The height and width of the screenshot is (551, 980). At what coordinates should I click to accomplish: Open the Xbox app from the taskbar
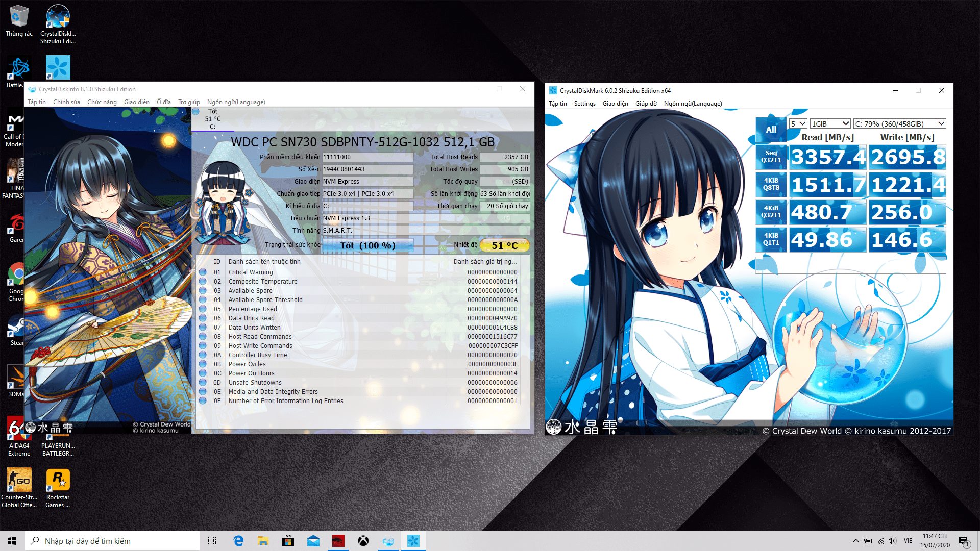point(363,541)
